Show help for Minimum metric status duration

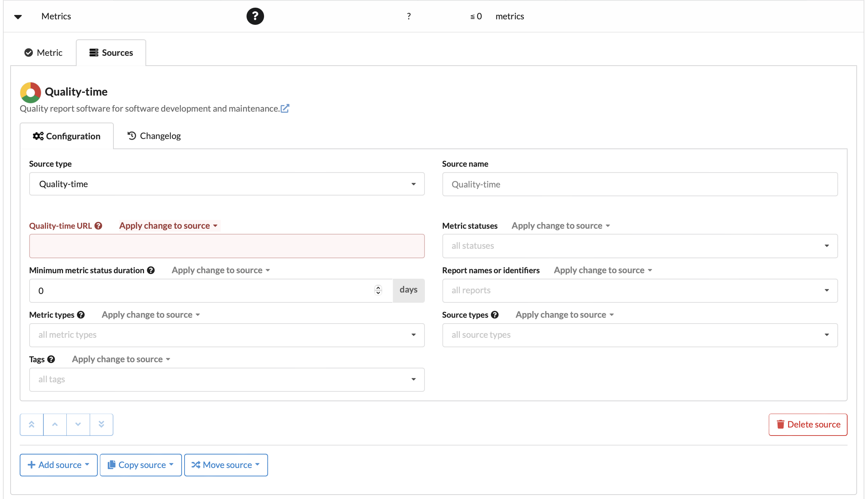[x=151, y=270]
